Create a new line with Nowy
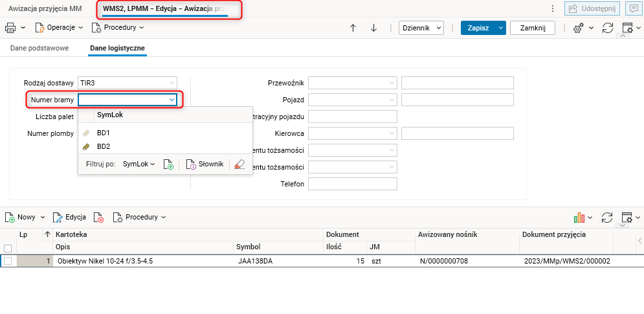644x314 pixels. point(21,218)
